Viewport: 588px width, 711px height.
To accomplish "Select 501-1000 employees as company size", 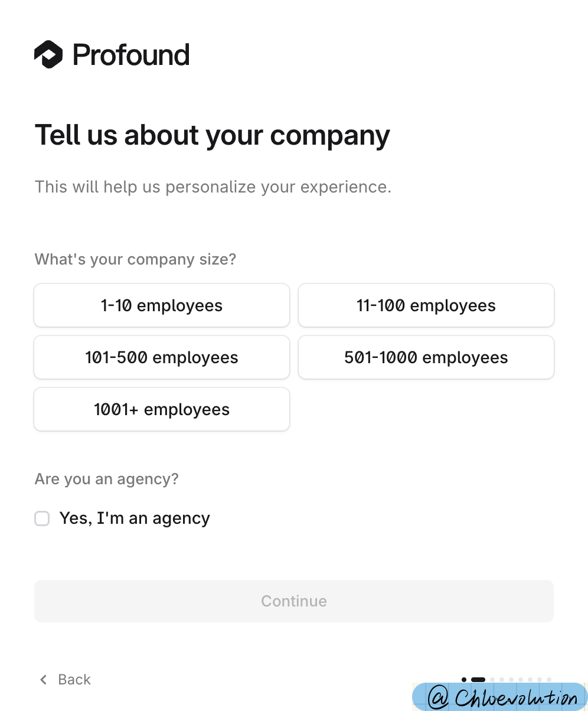I will tap(426, 357).
